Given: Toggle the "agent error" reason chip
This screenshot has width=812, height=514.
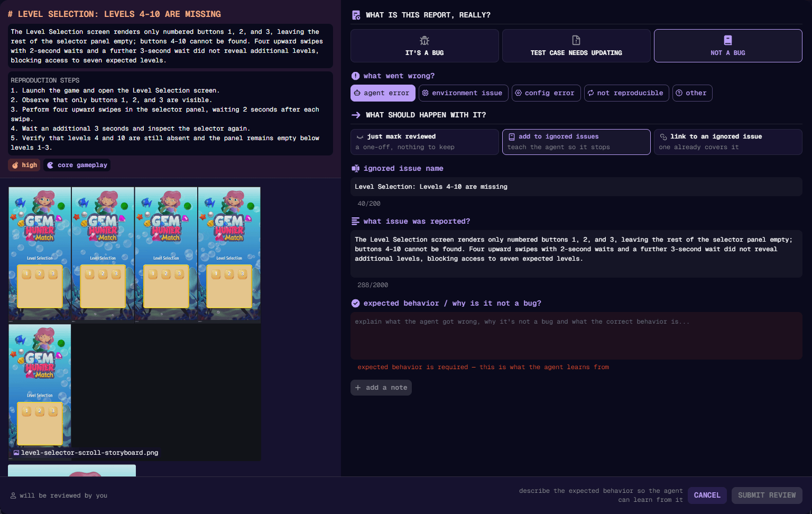Looking at the screenshot, I should tap(382, 93).
